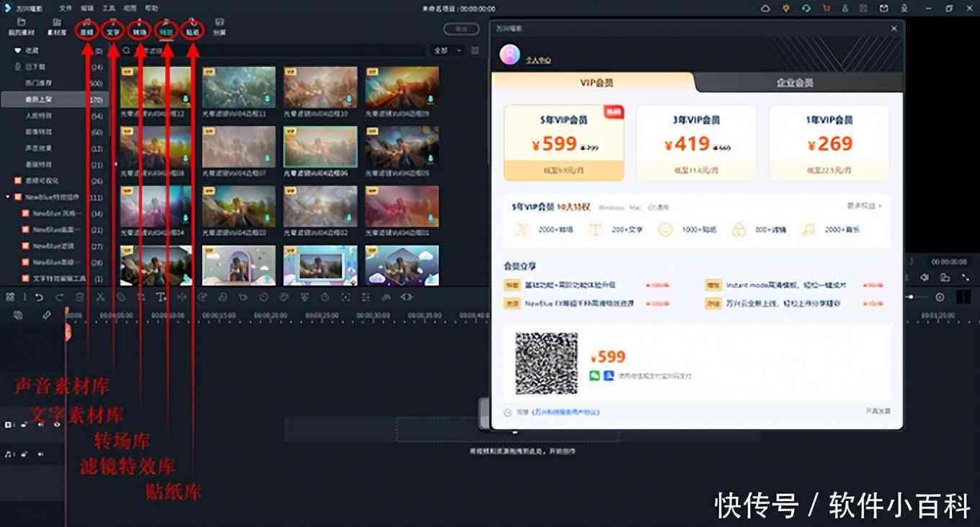Click the delete trash icon

tap(80, 297)
